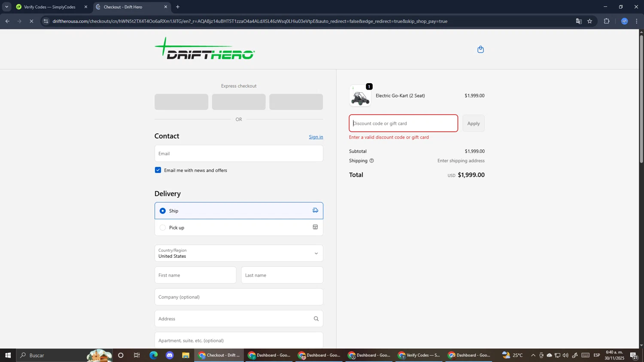
Task: Open Country/Region dropdown
Action: [239, 253]
